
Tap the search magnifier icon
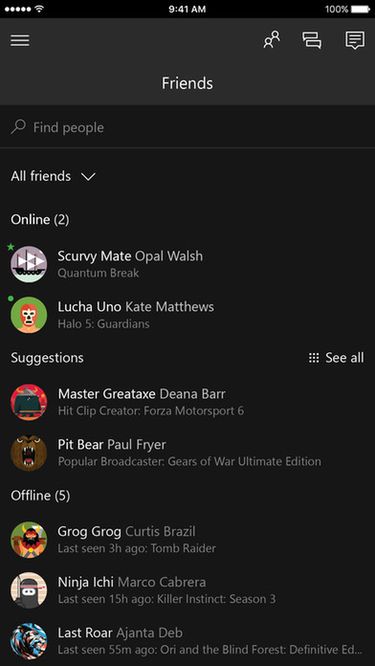point(18,127)
